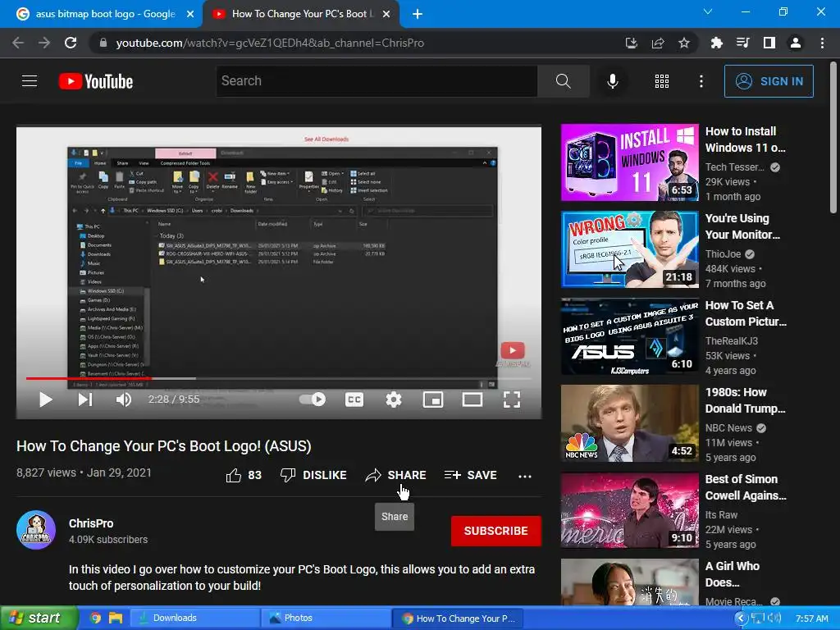
Task: Switch to theater mode
Action: click(x=472, y=399)
